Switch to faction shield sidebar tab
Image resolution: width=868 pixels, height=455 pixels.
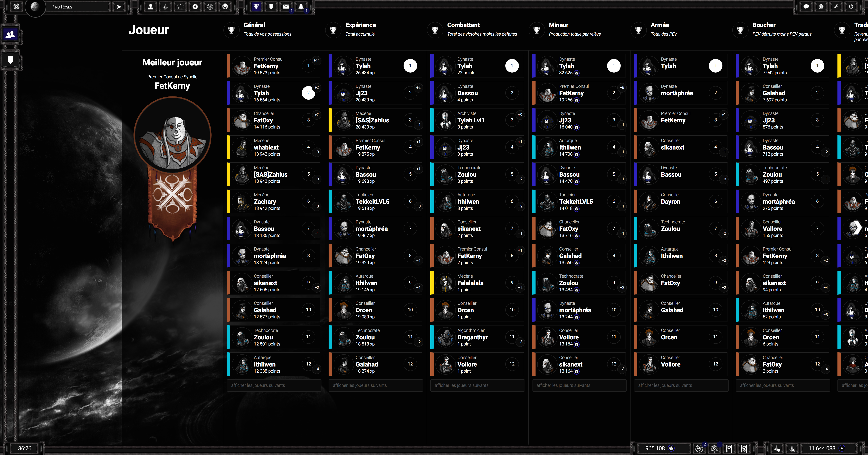11,60
